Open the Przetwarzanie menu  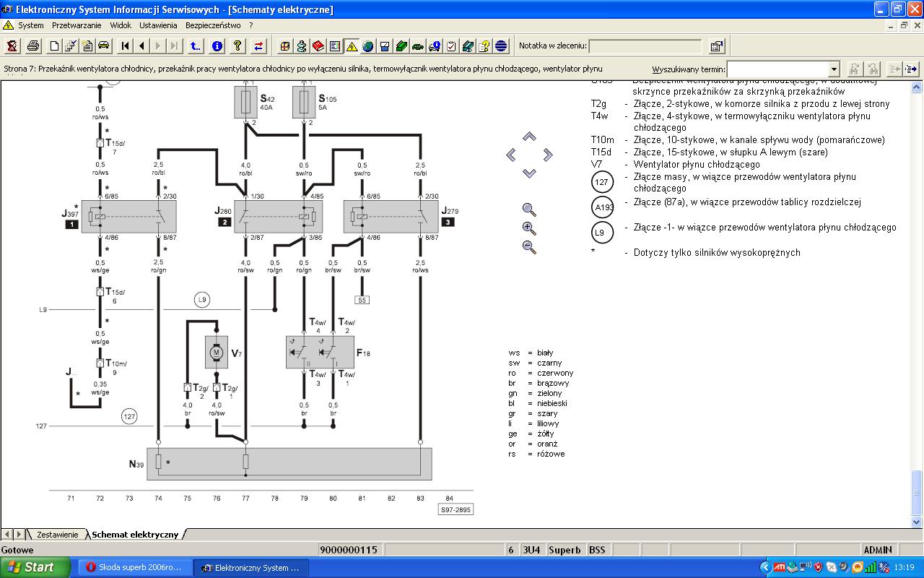pos(77,25)
